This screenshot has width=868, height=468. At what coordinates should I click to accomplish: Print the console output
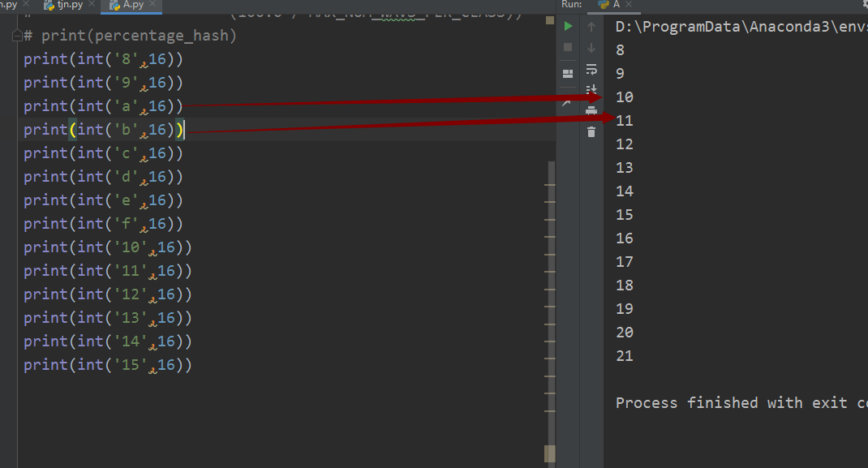click(591, 110)
